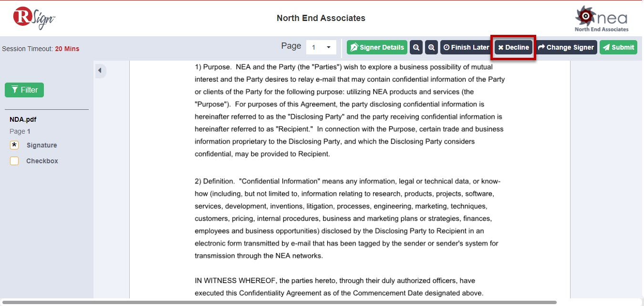Select the NDA.pdf document entry
The image size is (644, 306).
pyautogui.click(x=23, y=119)
